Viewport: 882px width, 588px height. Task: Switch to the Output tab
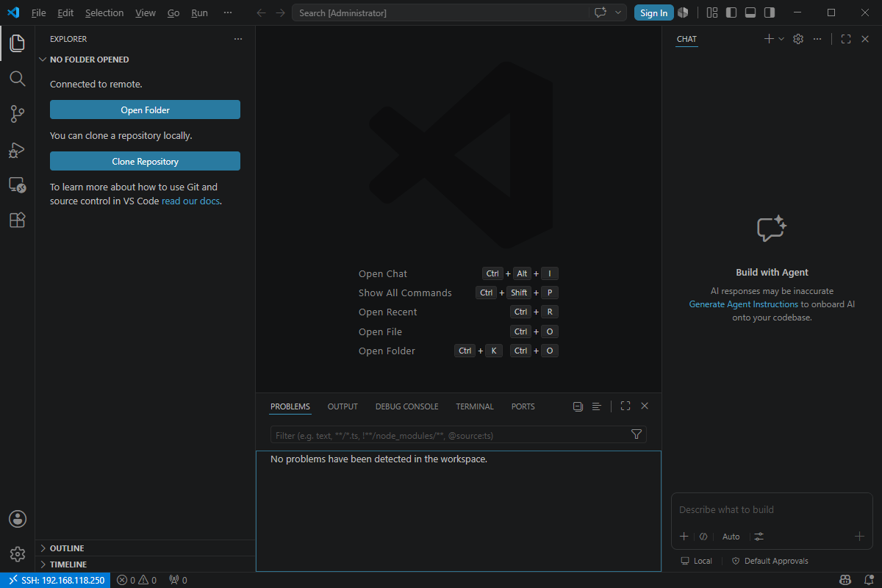[x=343, y=406]
